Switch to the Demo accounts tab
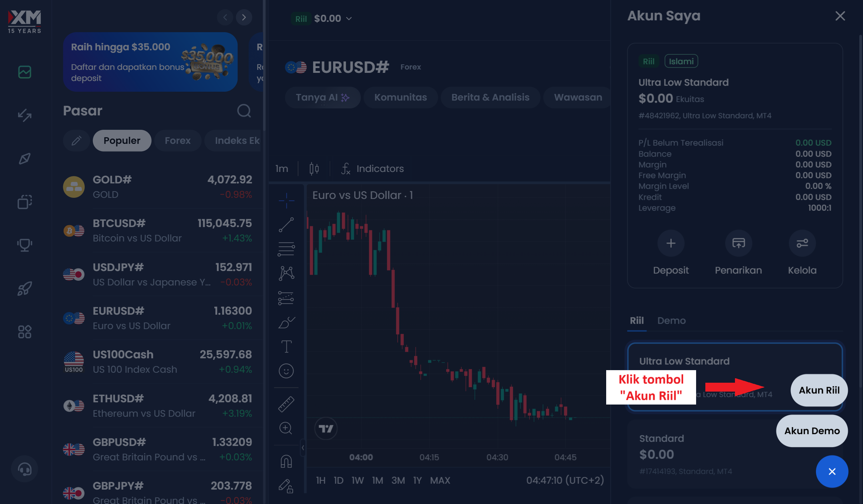863x504 pixels. coord(671,321)
